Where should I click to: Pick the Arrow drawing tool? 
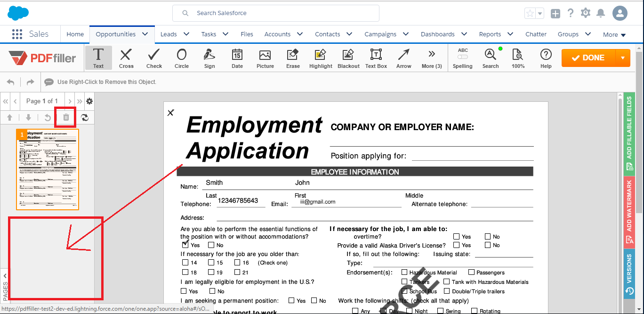coord(404,58)
